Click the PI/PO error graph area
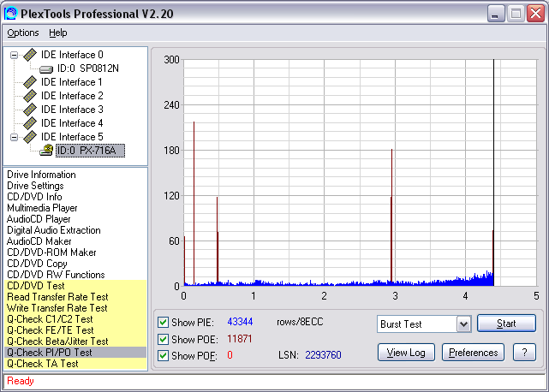 click(x=360, y=173)
